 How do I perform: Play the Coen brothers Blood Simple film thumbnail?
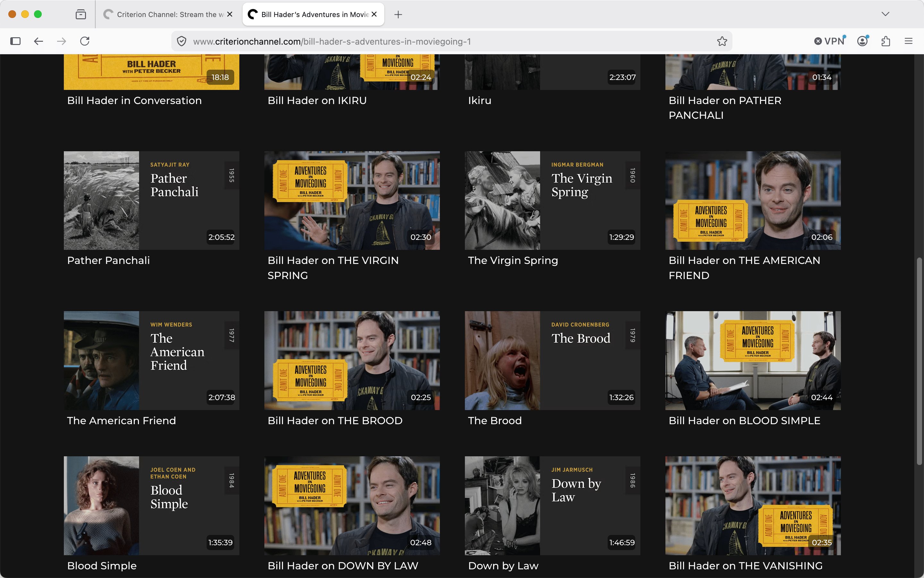[151, 506]
